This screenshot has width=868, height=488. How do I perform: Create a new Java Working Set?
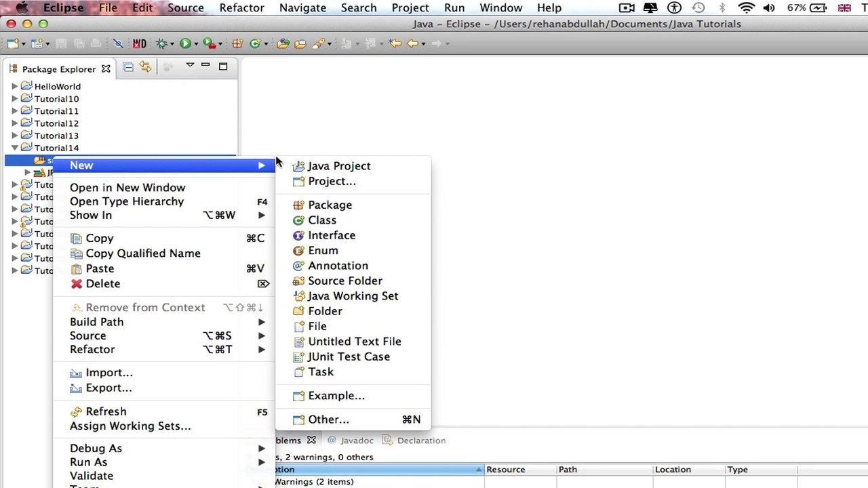[x=353, y=296]
